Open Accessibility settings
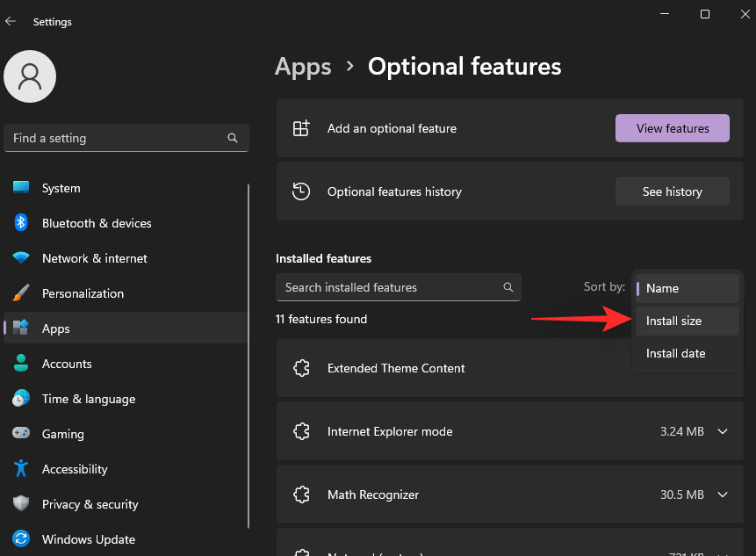The height and width of the screenshot is (556, 756). (126, 469)
